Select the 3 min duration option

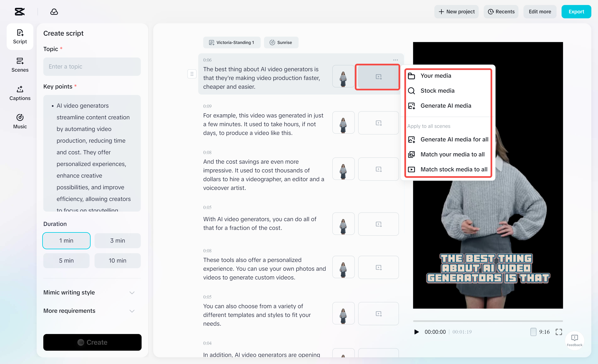117,241
